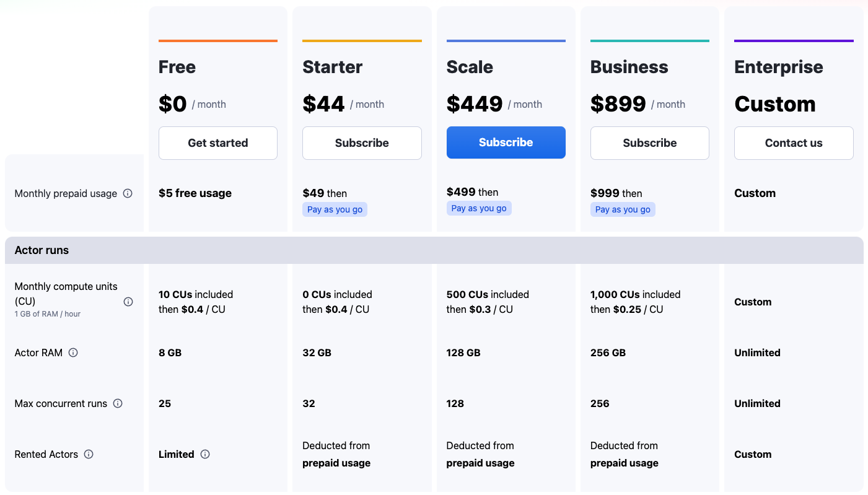The width and height of the screenshot is (868, 495).
Task: Click the Actor RAM info icon
Action: click(x=73, y=353)
